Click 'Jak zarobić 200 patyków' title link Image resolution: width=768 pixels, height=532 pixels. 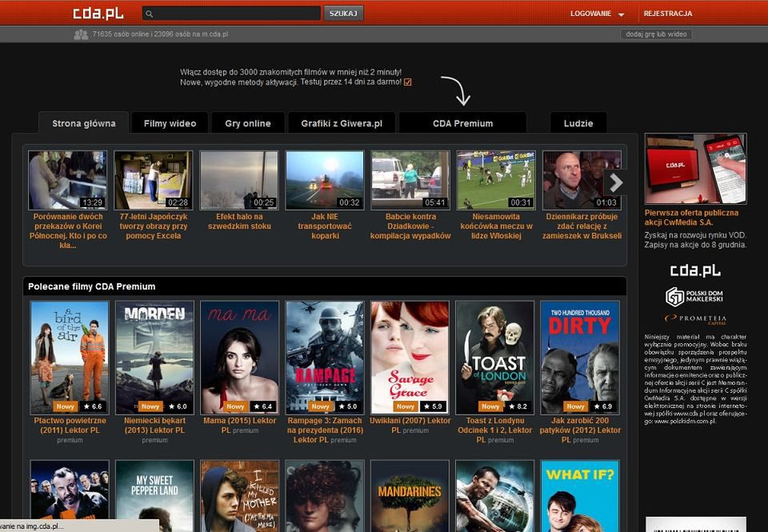click(x=580, y=430)
